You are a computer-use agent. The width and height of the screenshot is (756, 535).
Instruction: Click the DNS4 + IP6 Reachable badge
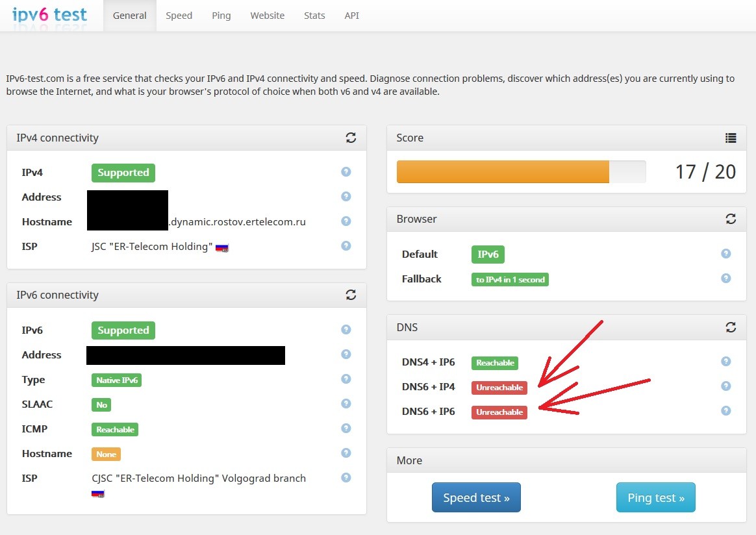pos(495,363)
